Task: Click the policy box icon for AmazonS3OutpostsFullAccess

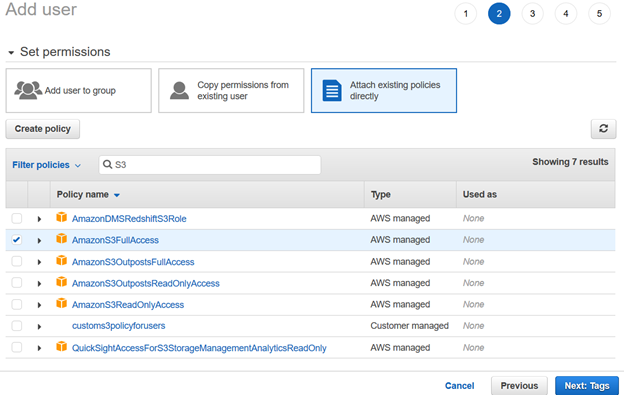Action: tap(61, 261)
